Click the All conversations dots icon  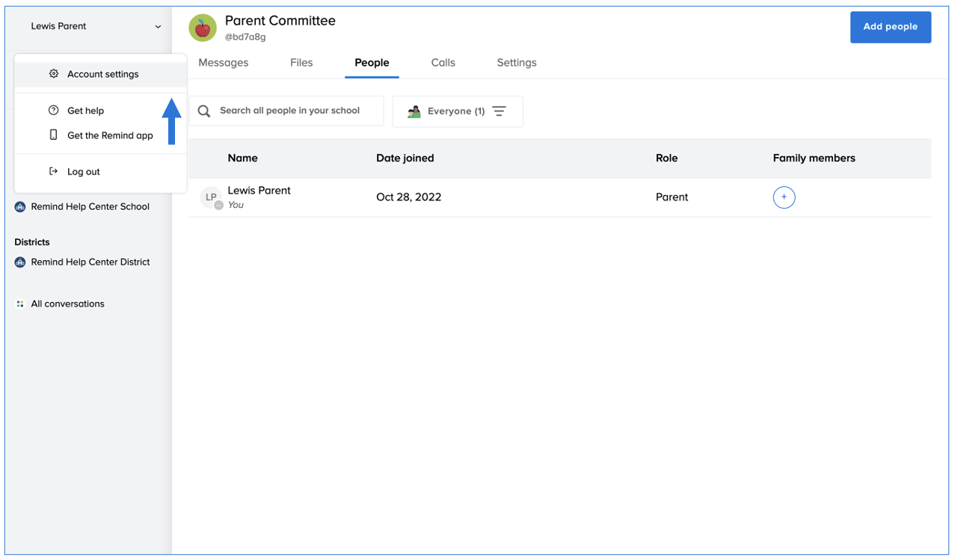click(20, 304)
